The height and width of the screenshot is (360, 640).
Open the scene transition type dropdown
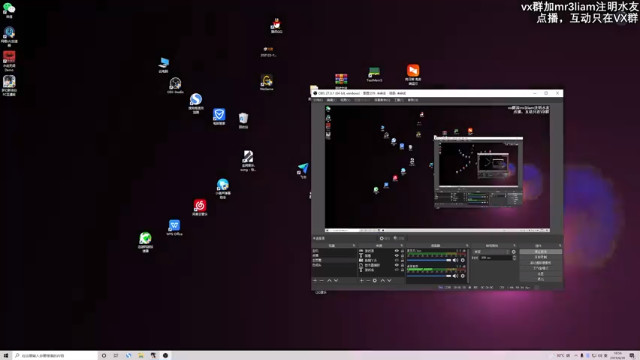click(491, 252)
